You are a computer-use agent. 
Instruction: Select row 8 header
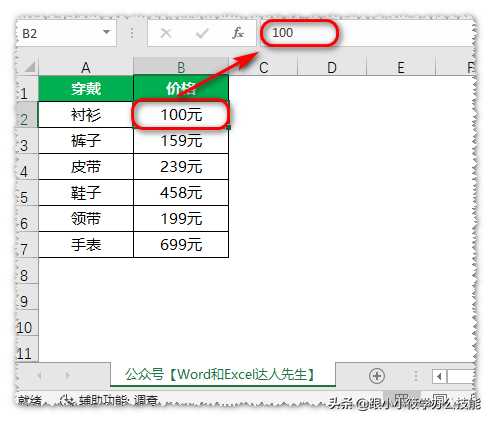27,271
